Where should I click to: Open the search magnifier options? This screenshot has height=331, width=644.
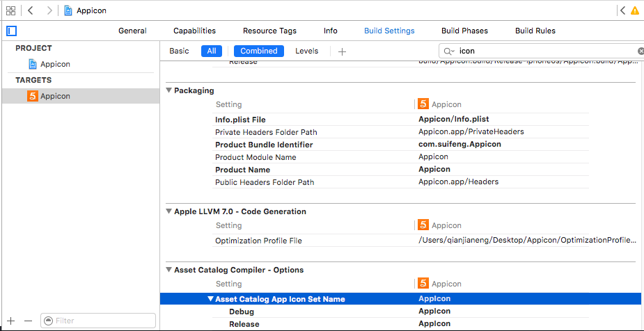(x=448, y=51)
